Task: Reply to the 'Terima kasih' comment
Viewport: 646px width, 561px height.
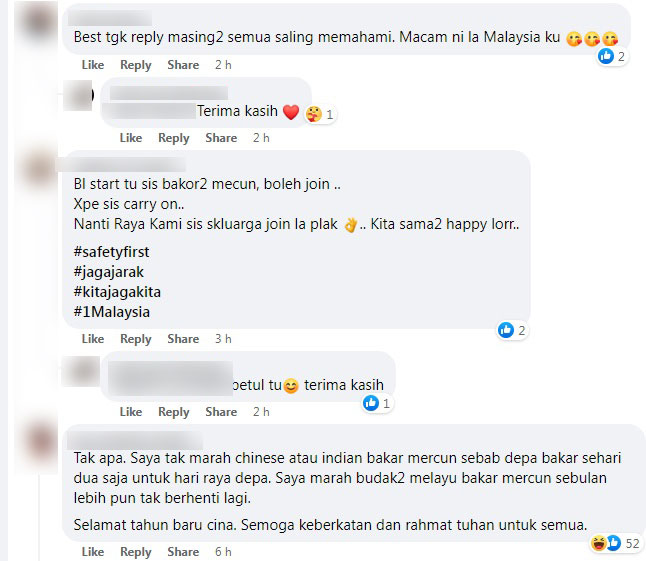Action: [x=173, y=138]
